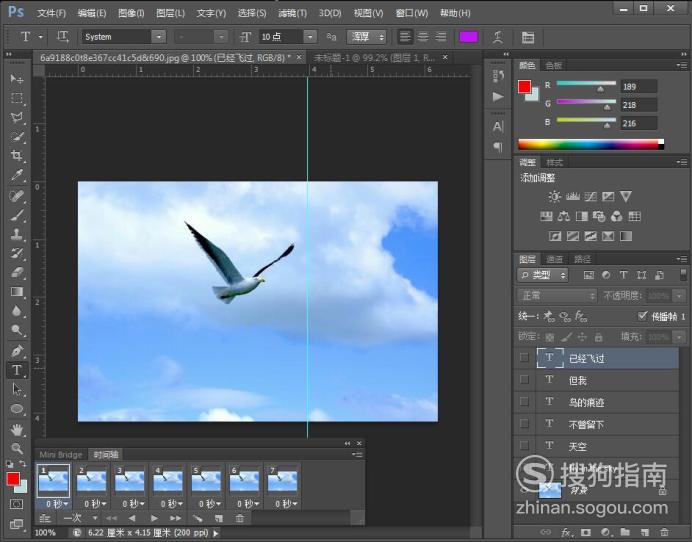Screen dimensions: 692x542
Task: Open the character and paragraph panel icon
Action: tap(527, 38)
